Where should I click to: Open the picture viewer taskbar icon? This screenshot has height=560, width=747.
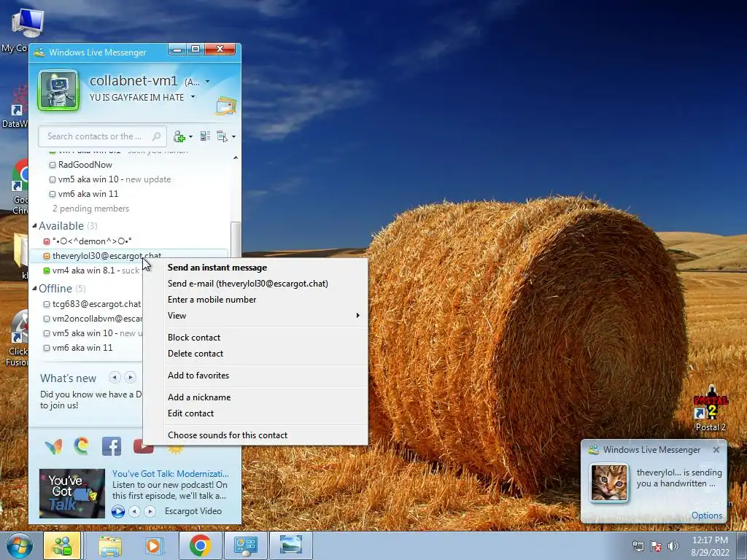pyautogui.click(x=291, y=545)
